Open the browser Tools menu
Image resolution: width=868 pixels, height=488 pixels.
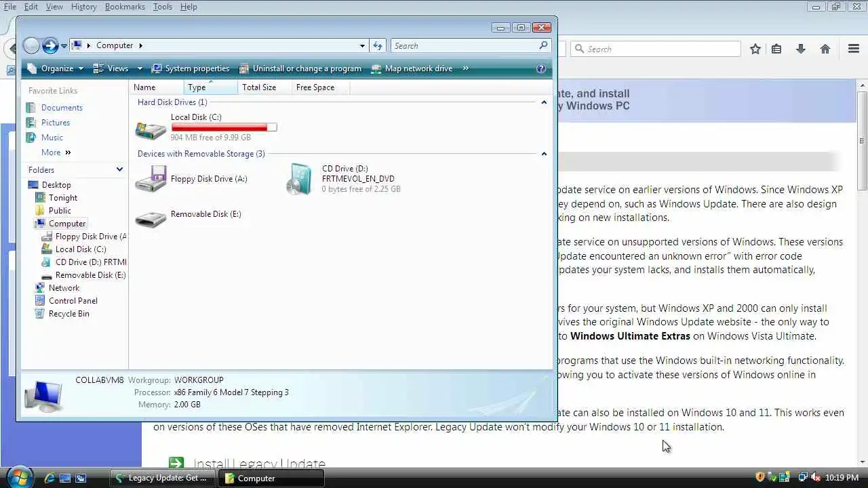163,7
